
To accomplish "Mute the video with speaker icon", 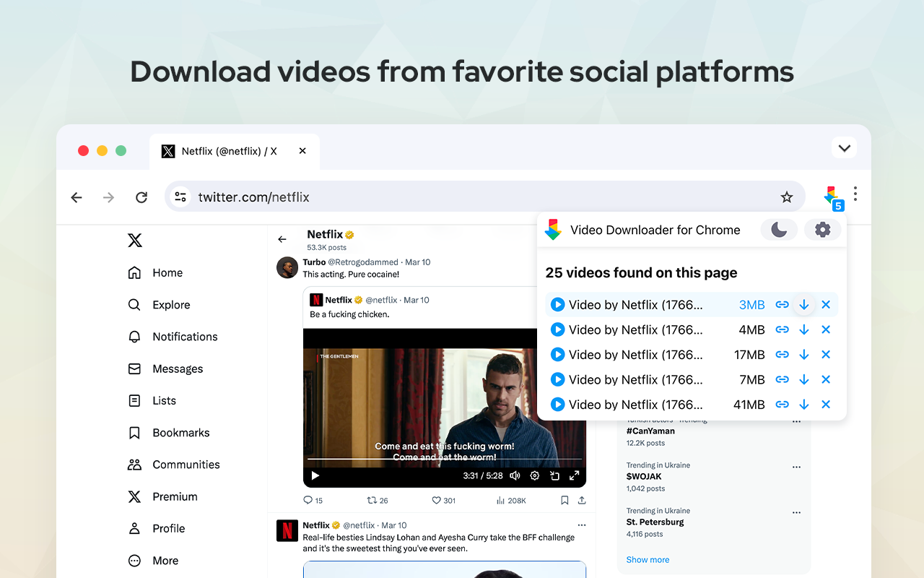I will tap(515, 476).
